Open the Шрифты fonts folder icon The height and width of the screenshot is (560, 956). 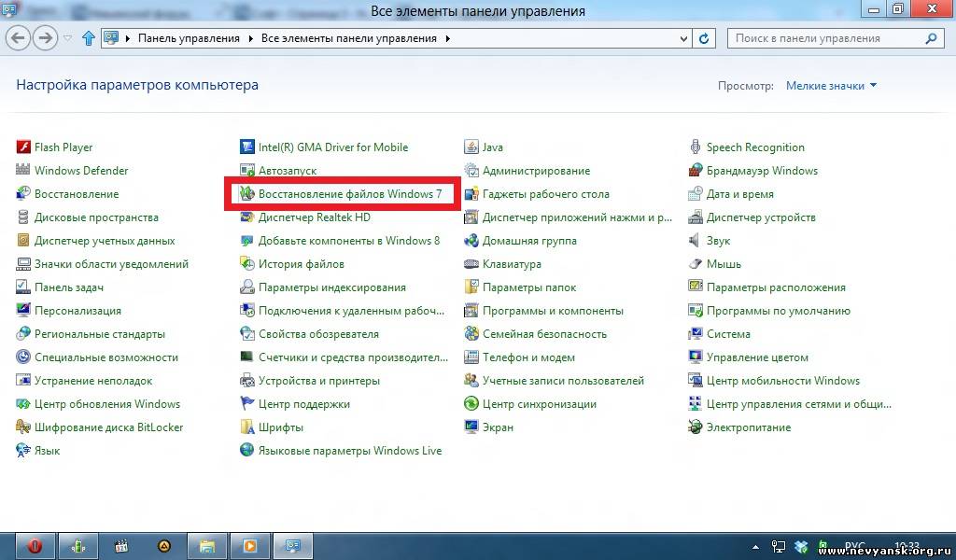pyautogui.click(x=246, y=427)
